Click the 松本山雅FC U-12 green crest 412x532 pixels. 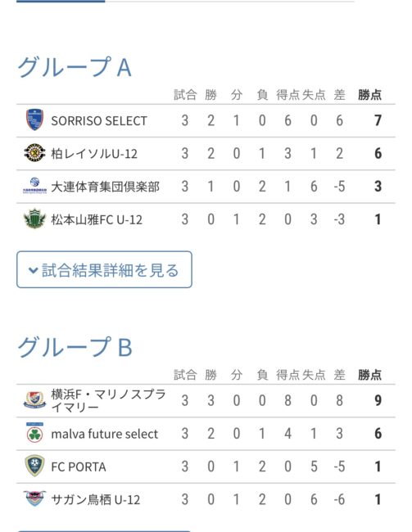34,219
